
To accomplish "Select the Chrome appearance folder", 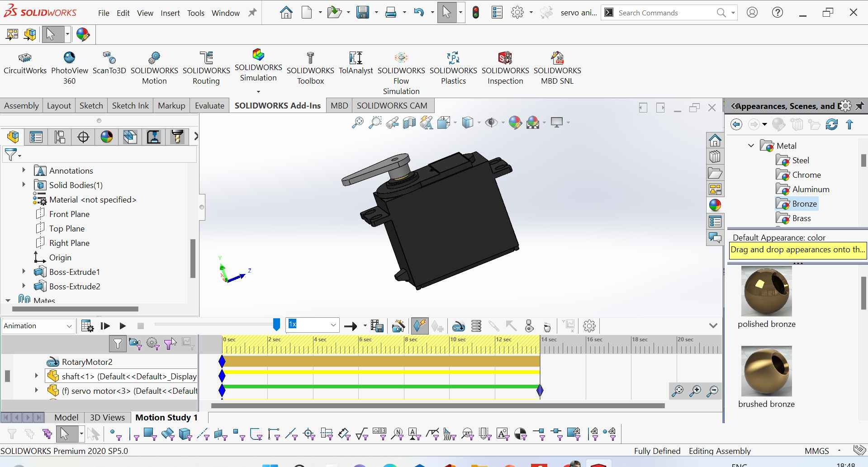I will coord(798,175).
